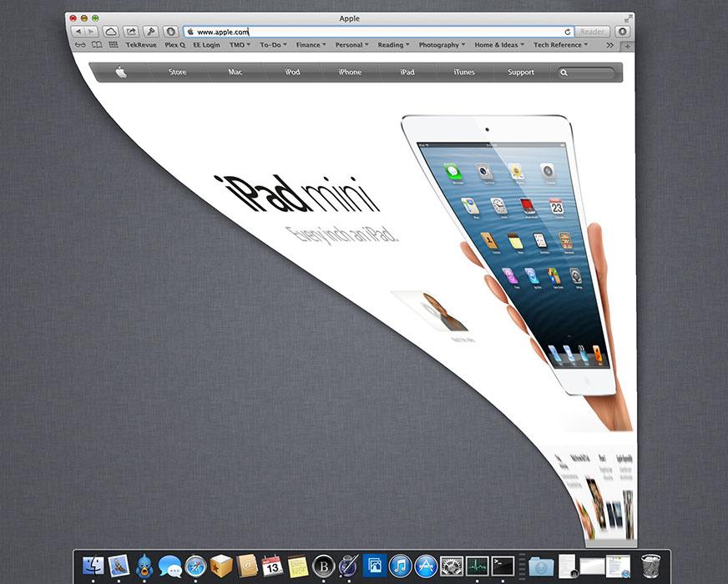This screenshot has height=584, width=728.
Task: Launch App Store from the Dock
Action: coord(426,566)
